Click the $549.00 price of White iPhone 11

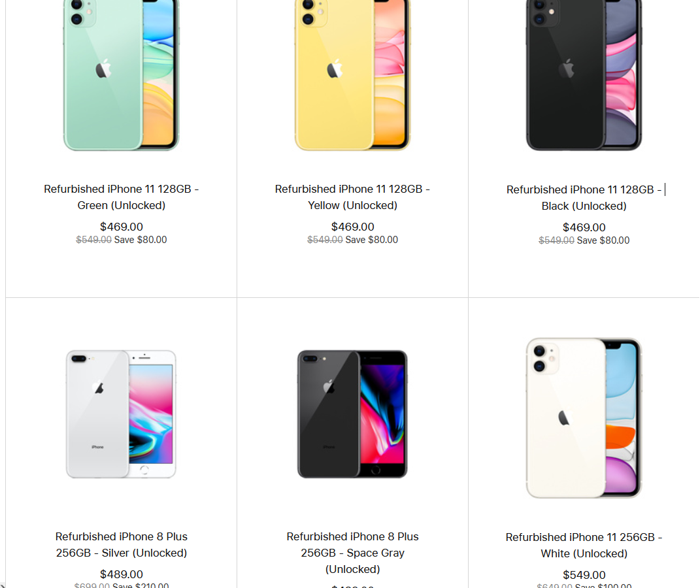[584, 575]
